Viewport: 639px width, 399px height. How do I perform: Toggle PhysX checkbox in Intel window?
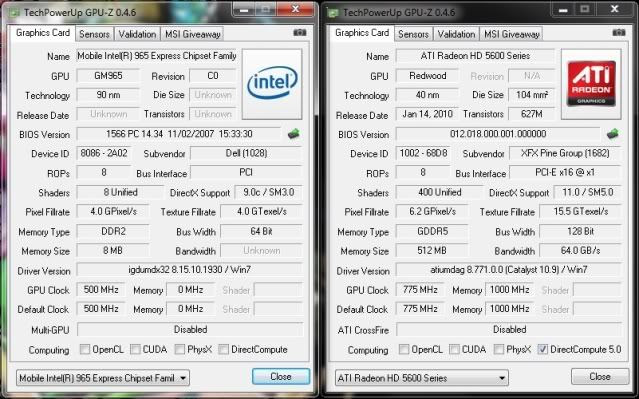point(179,349)
